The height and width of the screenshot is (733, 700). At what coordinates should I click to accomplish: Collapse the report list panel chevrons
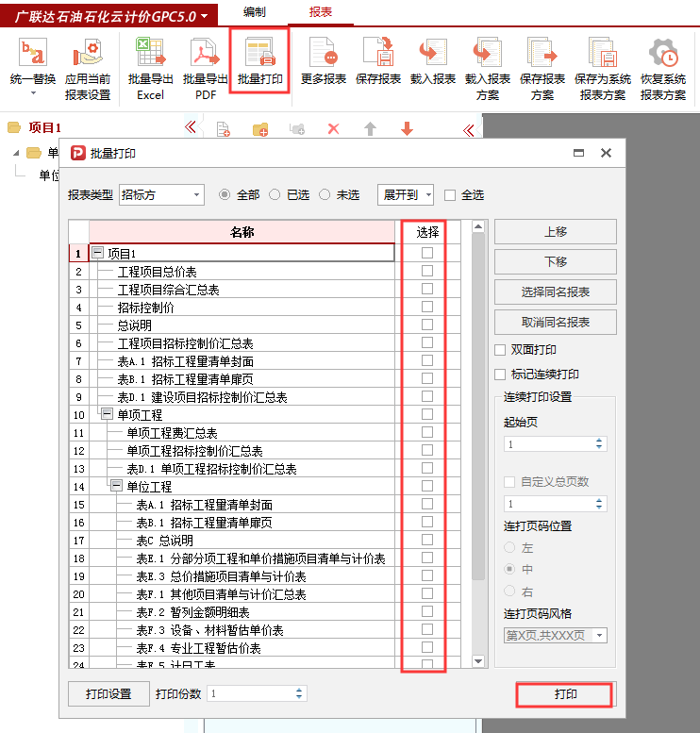469,130
